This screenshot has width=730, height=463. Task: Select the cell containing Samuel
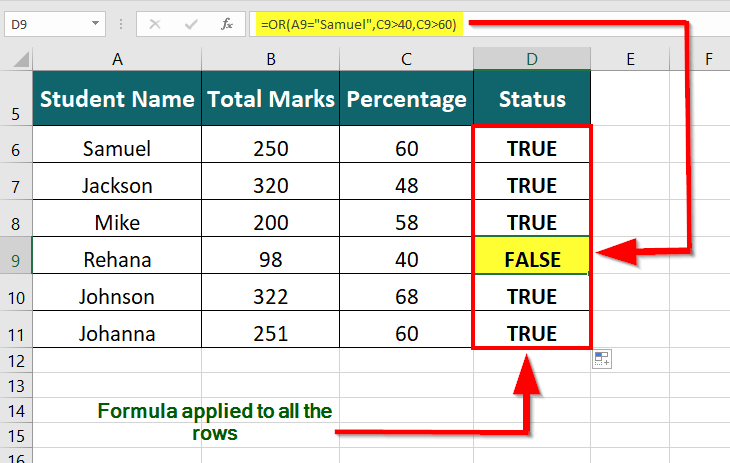(x=117, y=144)
